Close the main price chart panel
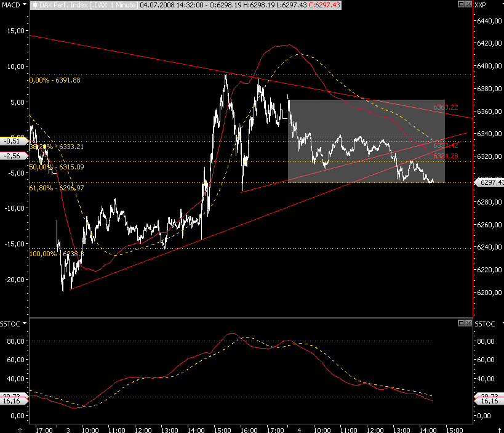This screenshot has width=504, height=433. [468, 4]
